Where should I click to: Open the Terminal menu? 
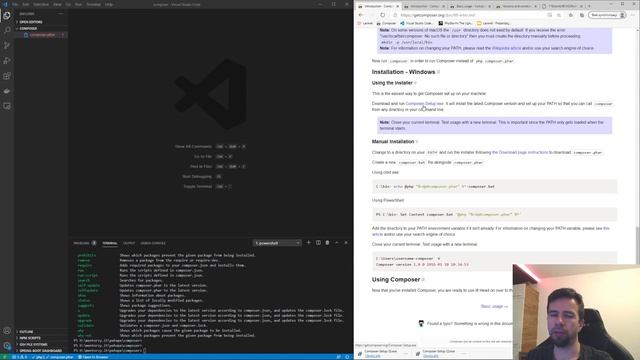[93, 4]
